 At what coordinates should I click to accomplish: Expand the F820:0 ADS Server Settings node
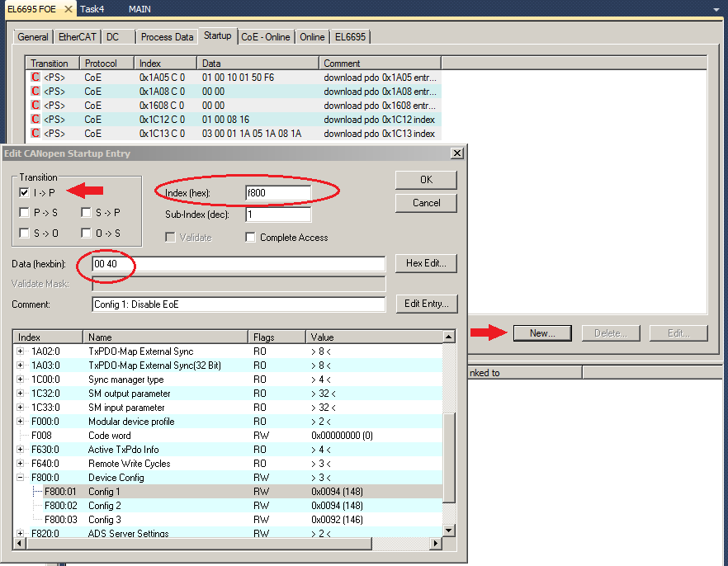coord(20,533)
